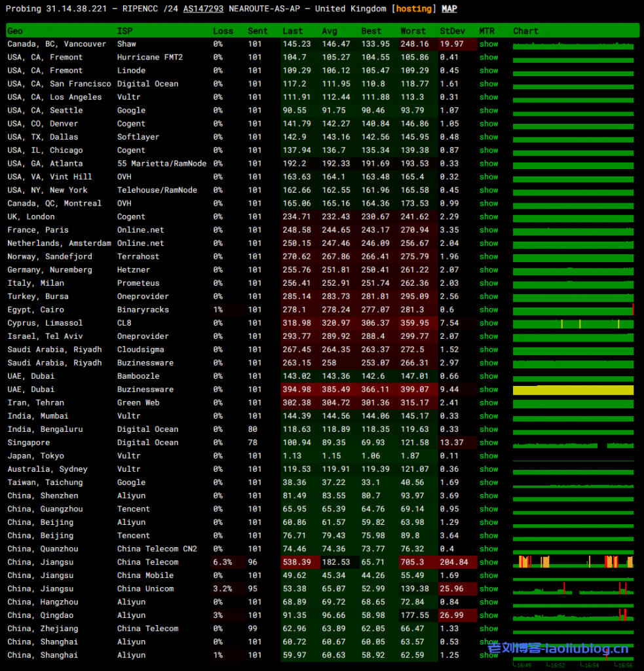Show MTR for Cyprus Limassol CL8 row

tap(488, 323)
